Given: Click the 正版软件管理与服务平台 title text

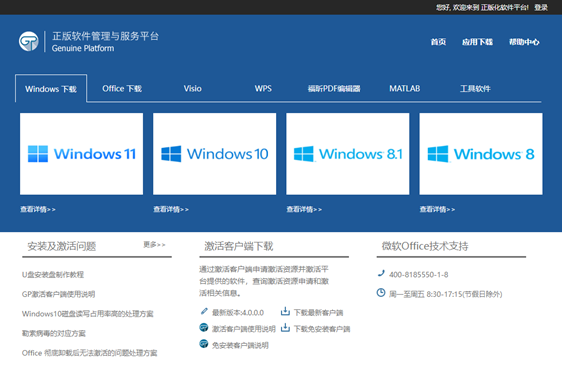Looking at the screenshot, I should 105,36.
